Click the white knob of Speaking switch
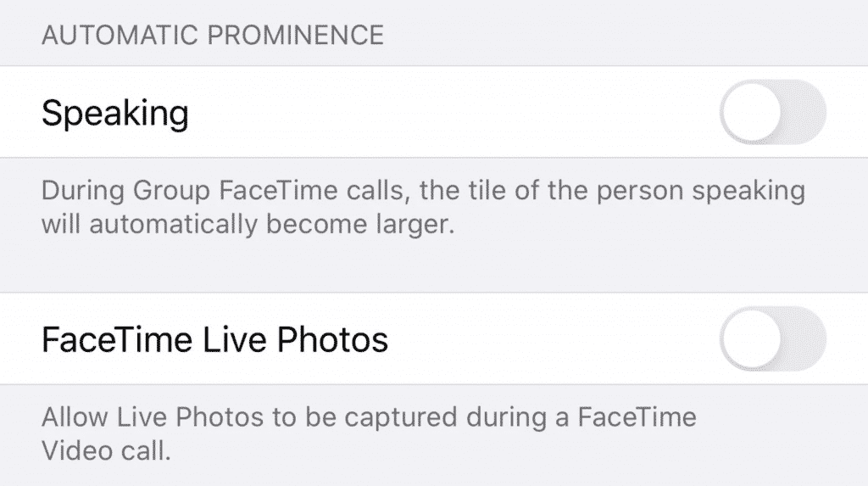This screenshot has height=486, width=868. 753,112
